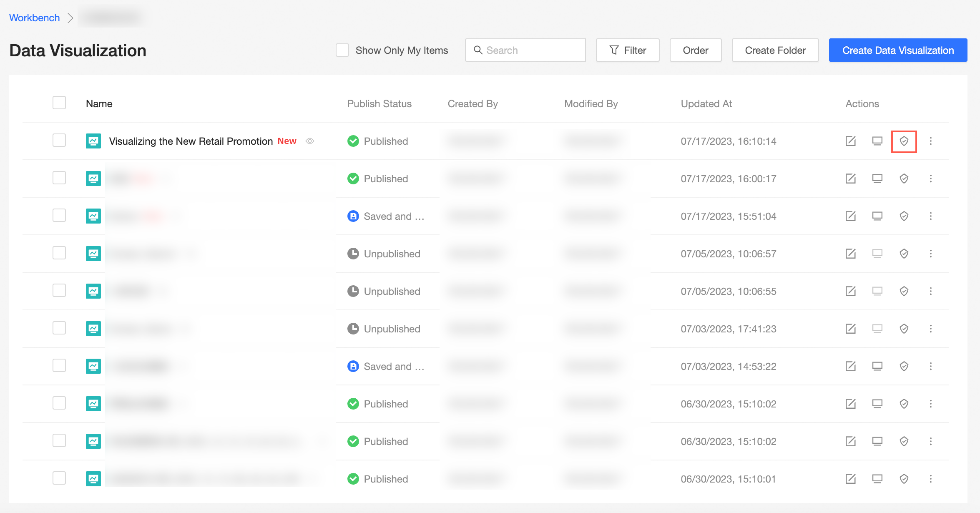
Task: Click edit icon in the 15:51:04 row
Action: (850, 216)
